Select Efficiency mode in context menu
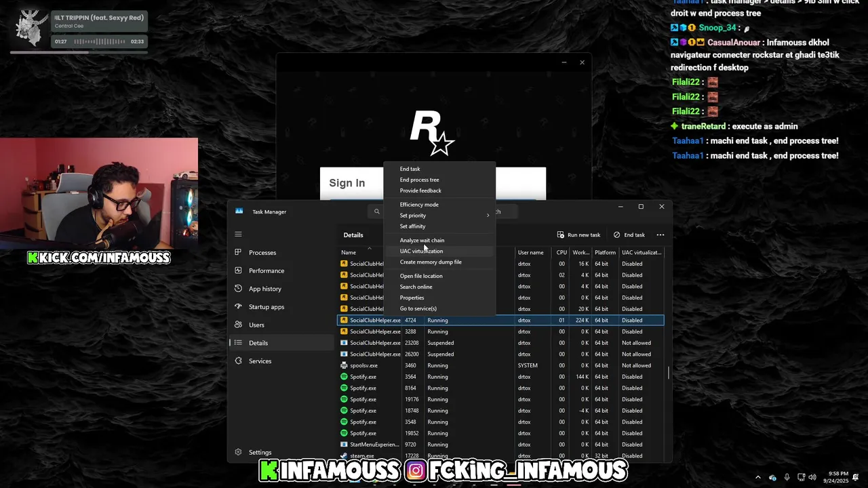Screen dimensions: 868x488 coord(419,205)
